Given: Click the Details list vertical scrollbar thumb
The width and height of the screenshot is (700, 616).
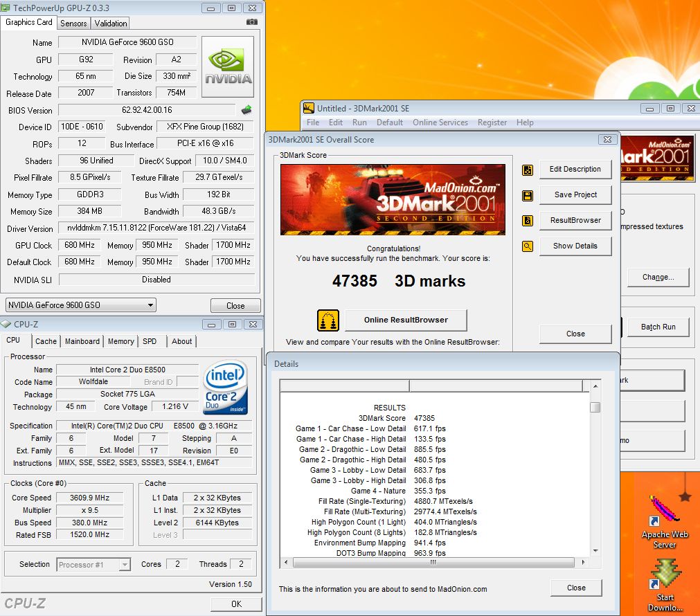Looking at the screenshot, I should tap(595, 407).
